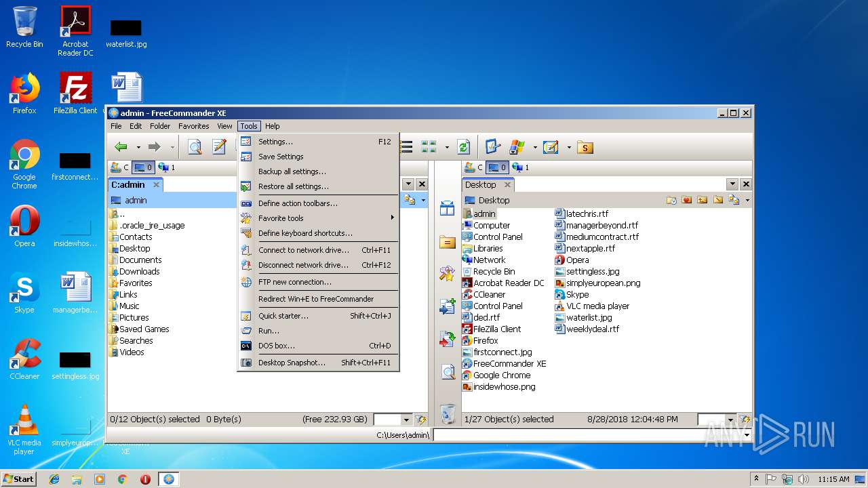Click the green Back arrow in toolbar

[x=121, y=146]
